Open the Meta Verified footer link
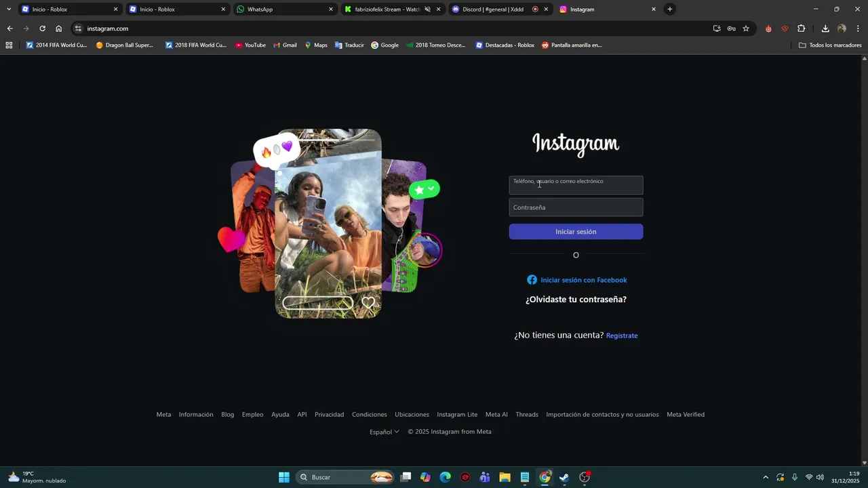The height and width of the screenshot is (488, 868). pos(686,415)
